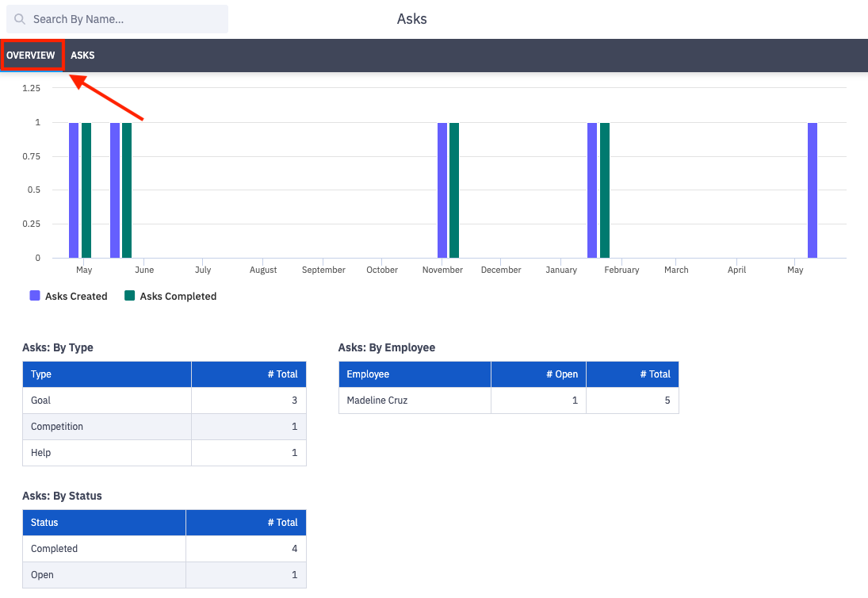Image resolution: width=868 pixels, height=598 pixels.
Task: Click the green bar before February
Action: pyautogui.click(x=605, y=190)
